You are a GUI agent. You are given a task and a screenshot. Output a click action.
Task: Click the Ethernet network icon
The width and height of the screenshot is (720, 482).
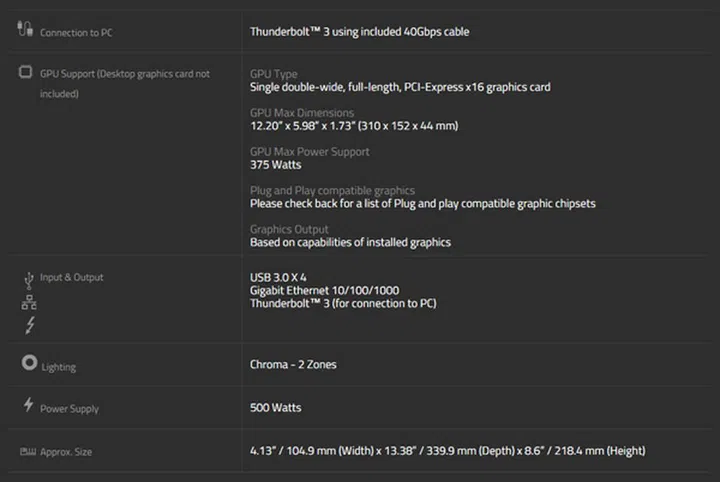28,303
